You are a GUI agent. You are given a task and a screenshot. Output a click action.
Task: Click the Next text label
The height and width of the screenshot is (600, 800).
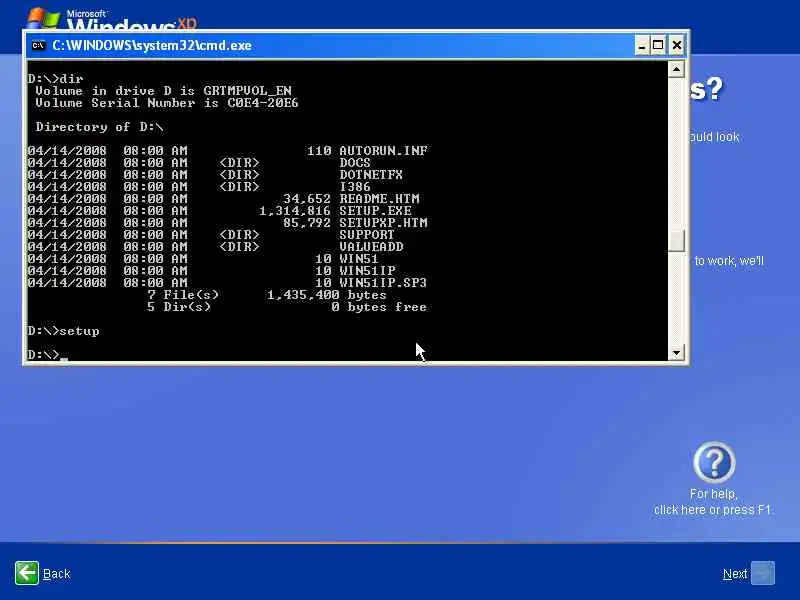735,574
